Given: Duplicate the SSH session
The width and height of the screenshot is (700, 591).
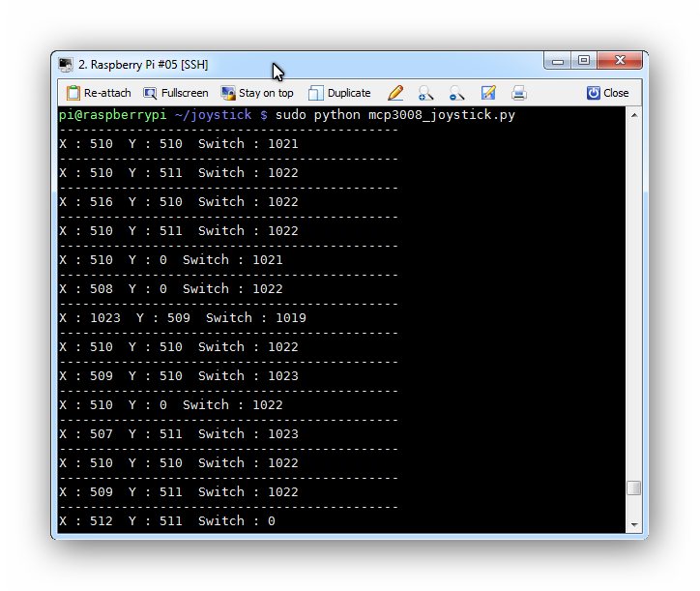Looking at the screenshot, I should tap(339, 93).
